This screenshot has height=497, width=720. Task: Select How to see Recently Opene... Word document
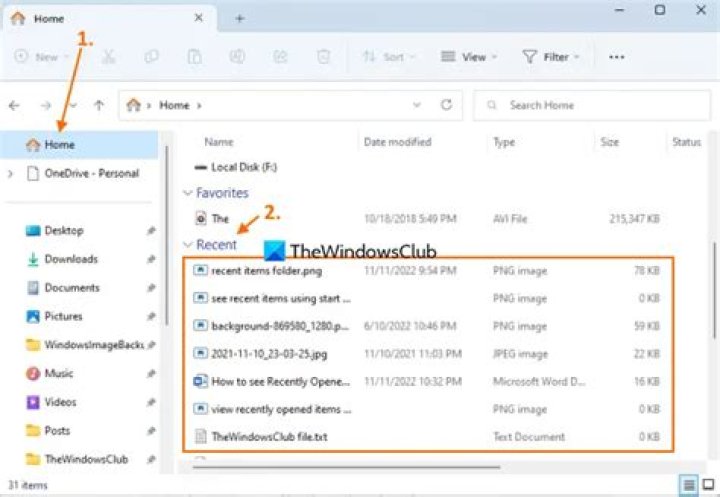tap(427, 381)
